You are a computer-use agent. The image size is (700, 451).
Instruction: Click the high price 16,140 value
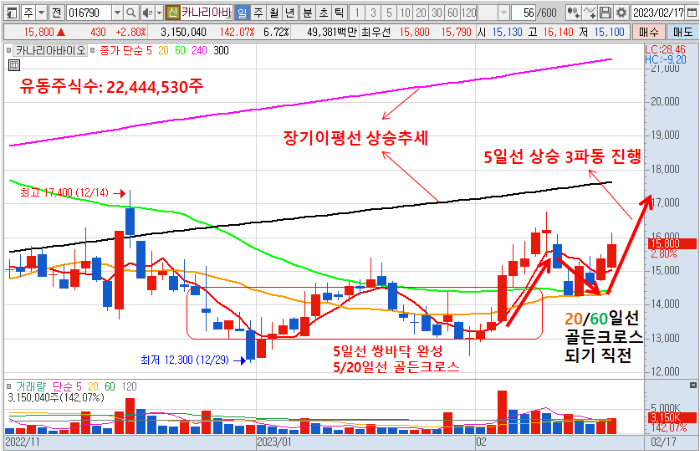[558, 32]
